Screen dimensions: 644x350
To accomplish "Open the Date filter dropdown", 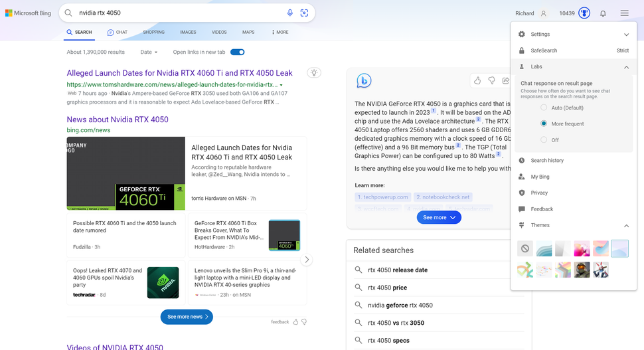I will click(x=149, y=52).
